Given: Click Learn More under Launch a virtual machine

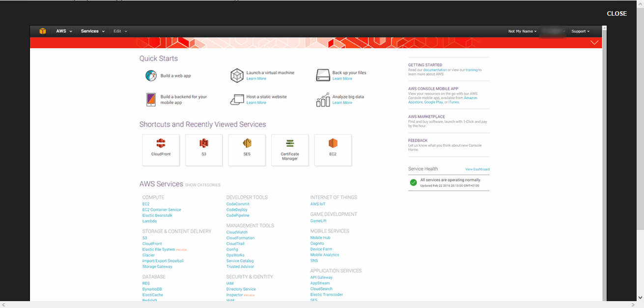Looking at the screenshot, I should pyautogui.click(x=256, y=79).
